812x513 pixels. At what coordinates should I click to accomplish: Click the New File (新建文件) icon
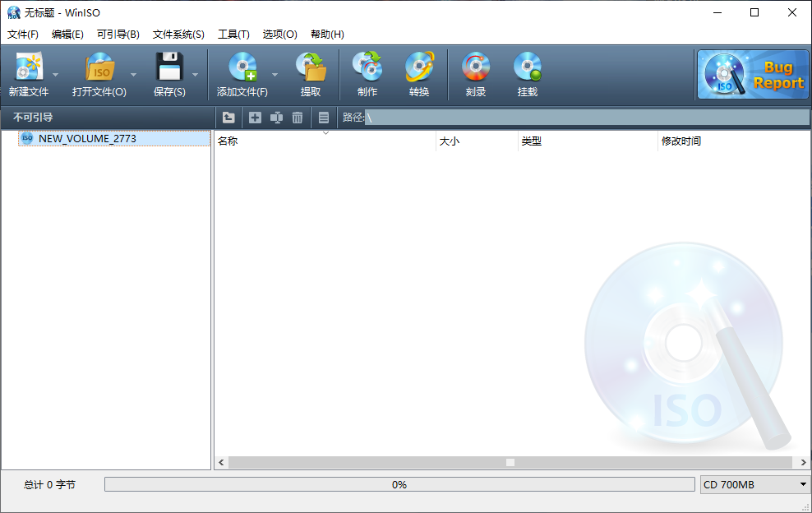29,67
